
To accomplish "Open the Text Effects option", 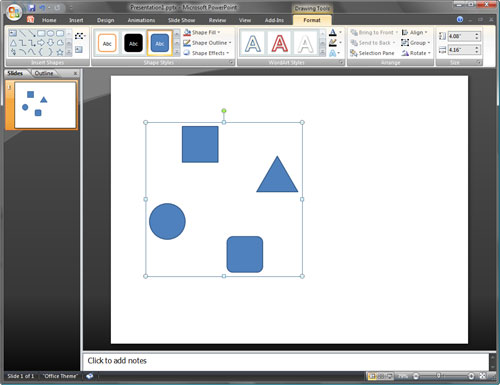I will (x=334, y=53).
